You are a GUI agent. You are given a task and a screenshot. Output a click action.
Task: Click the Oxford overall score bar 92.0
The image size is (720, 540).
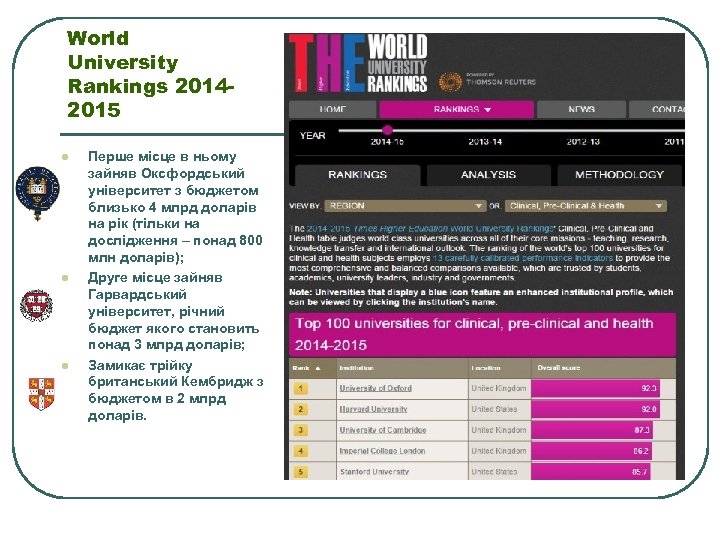click(596, 388)
